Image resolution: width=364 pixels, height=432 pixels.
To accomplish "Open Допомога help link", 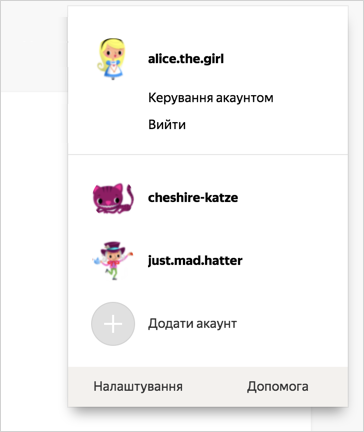I will (x=278, y=387).
